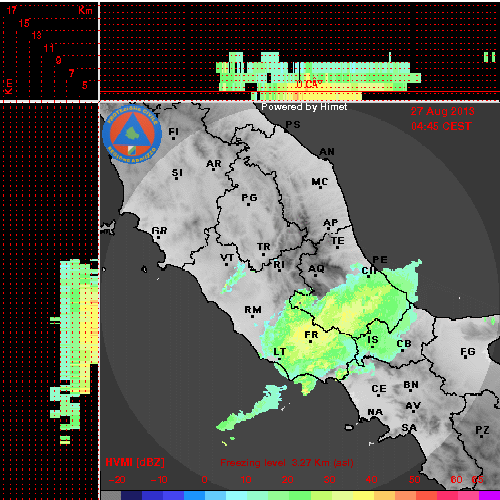The height and width of the screenshot is (500, 500).
Task: Click the HVMI [dBZ] label
Action: (x=135, y=462)
